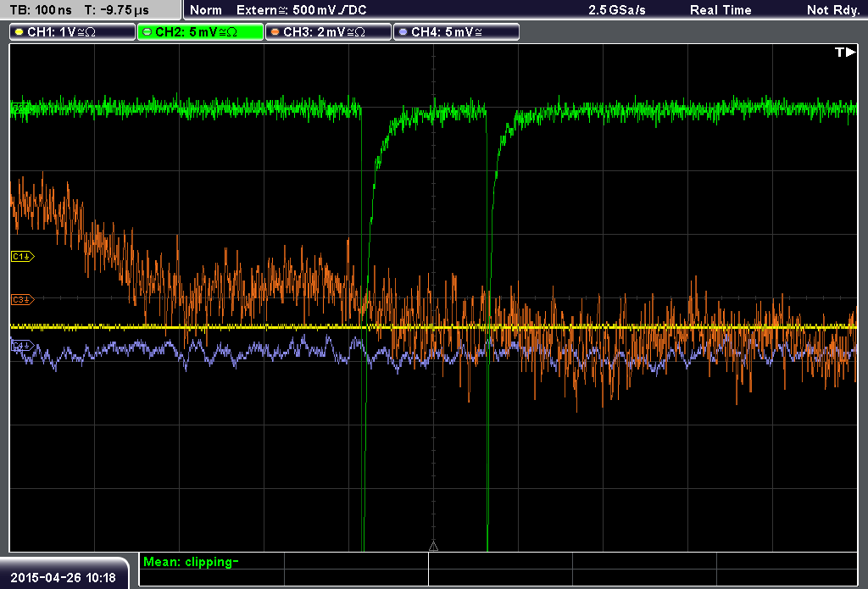Screen dimensions: 868x589
Task: Click the C3 ground level marker
Action: pos(23,299)
